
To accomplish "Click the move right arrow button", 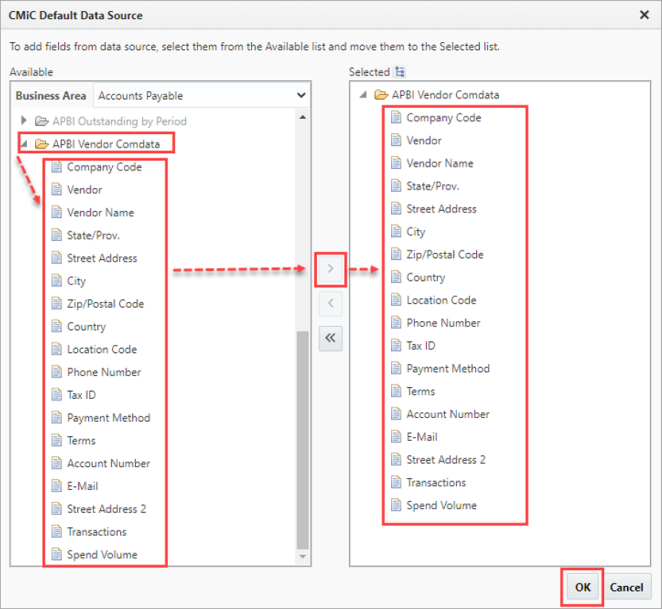I will [331, 269].
